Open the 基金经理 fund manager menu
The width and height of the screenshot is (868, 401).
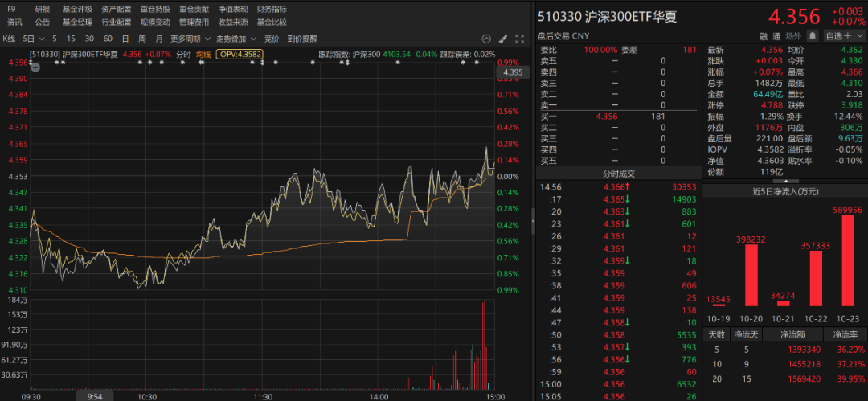(x=77, y=23)
